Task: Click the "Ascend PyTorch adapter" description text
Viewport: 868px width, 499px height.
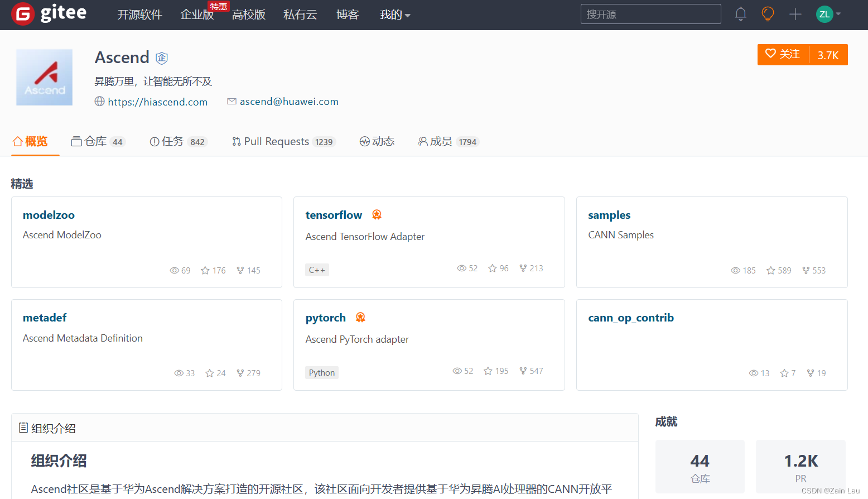Action: [x=357, y=339]
